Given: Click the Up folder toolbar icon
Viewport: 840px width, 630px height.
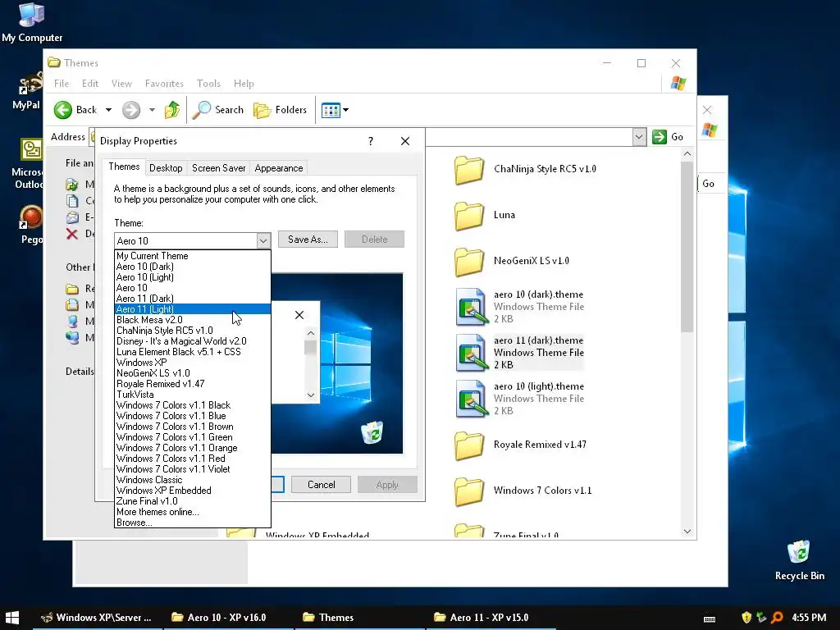Looking at the screenshot, I should 172,110.
